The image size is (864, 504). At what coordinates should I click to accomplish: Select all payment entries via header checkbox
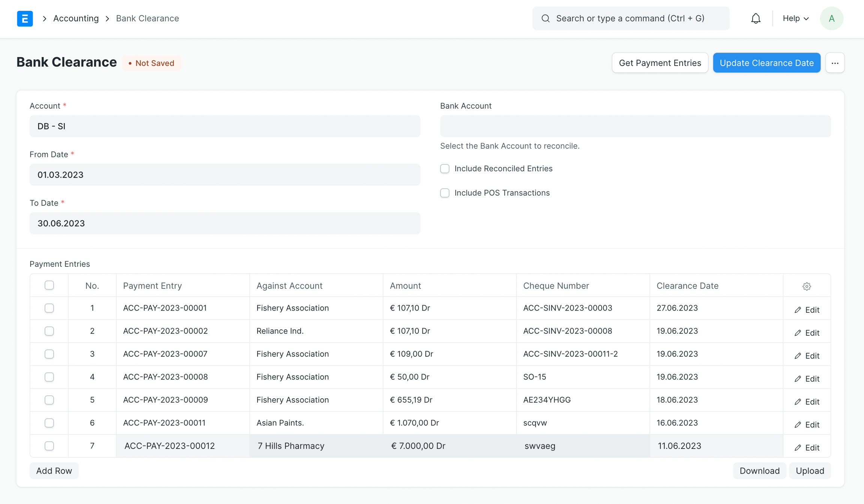point(49,285)
